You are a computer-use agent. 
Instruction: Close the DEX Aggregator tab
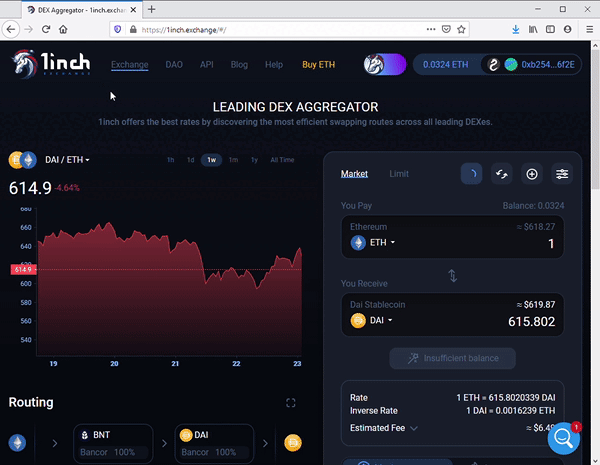tap(133, 10)
